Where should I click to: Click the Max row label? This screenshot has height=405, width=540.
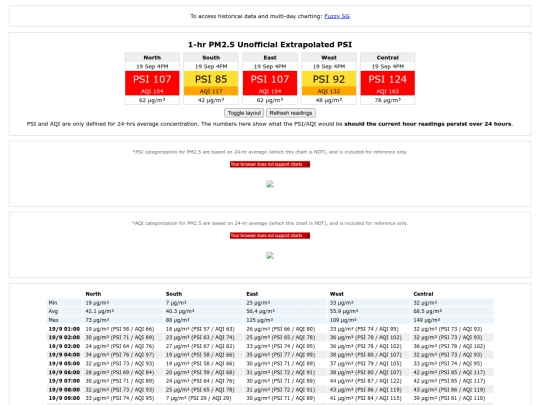[x=54, y=320]
